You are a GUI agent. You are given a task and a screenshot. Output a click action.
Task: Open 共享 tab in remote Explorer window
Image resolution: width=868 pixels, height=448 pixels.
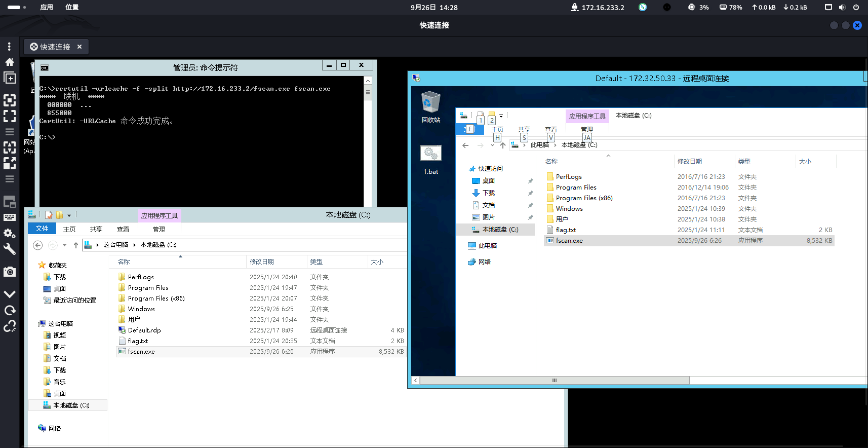[524, 130]
